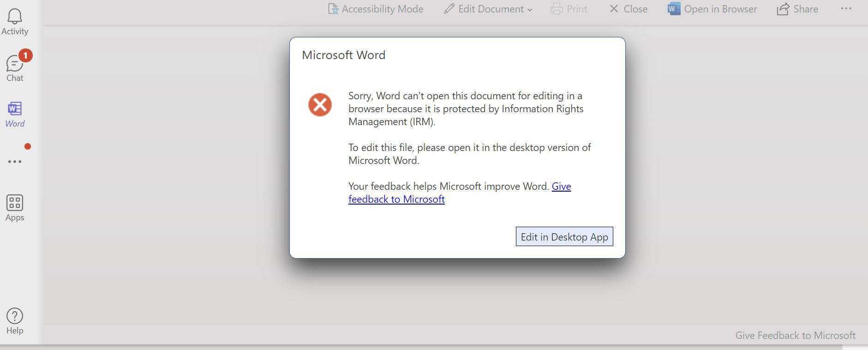Open more apps ellipsis in sidebar
Image resolution: width=868 pixels, height=350 pixels.
tap(15, 162)
